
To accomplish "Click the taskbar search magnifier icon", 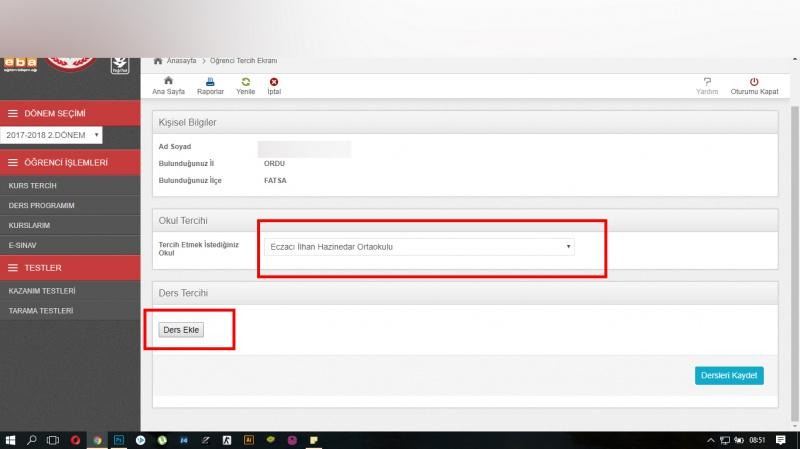I will [x=32, y=440].
